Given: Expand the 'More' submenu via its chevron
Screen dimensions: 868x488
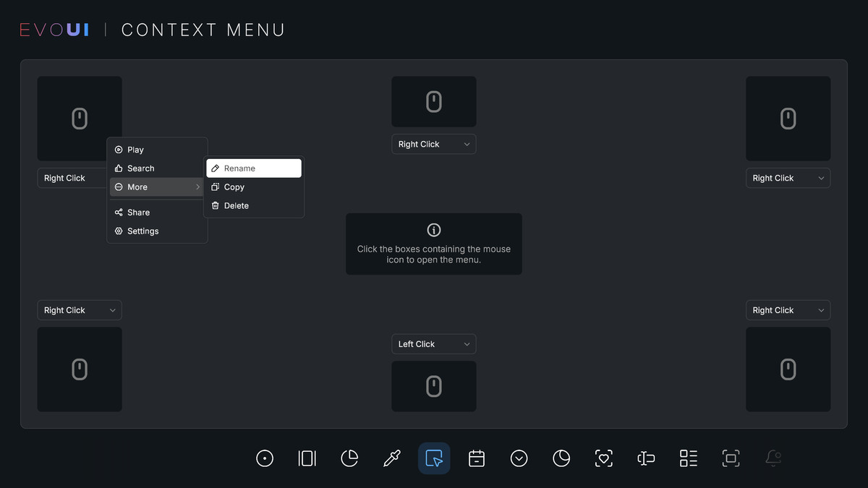Looking at the screenshot, I should pyautogui.click(x=197, y=187).
